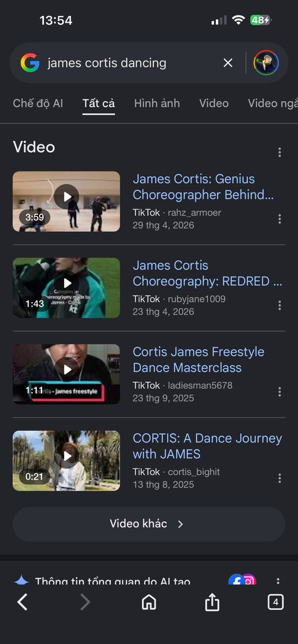298x644 pixels.
Task: Open more options for rahz_armoer video
Action: (x=280, y=219)
